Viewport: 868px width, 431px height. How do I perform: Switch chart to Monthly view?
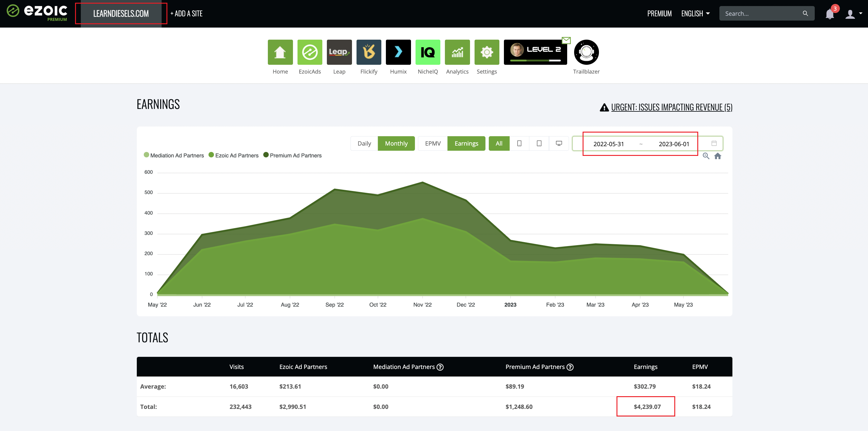396,143
